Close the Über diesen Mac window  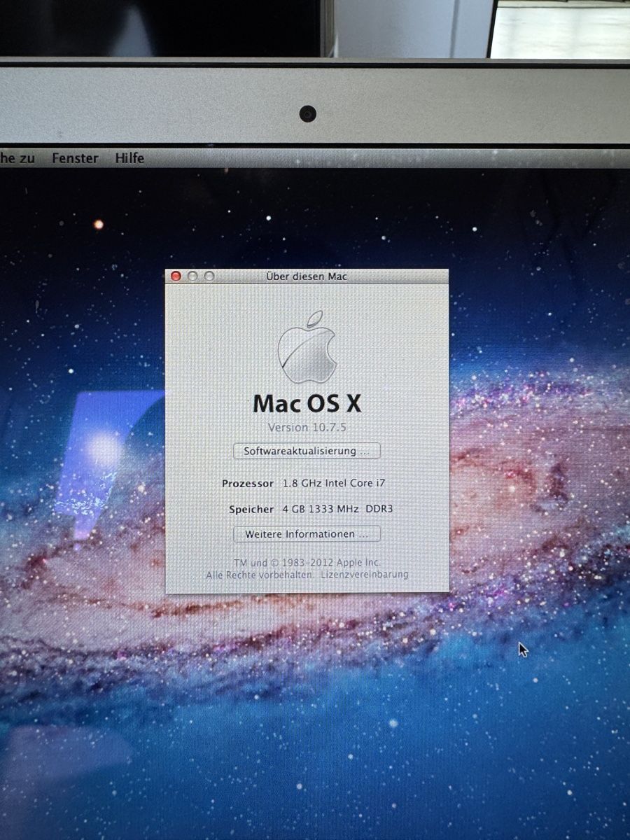pos(176,276)
